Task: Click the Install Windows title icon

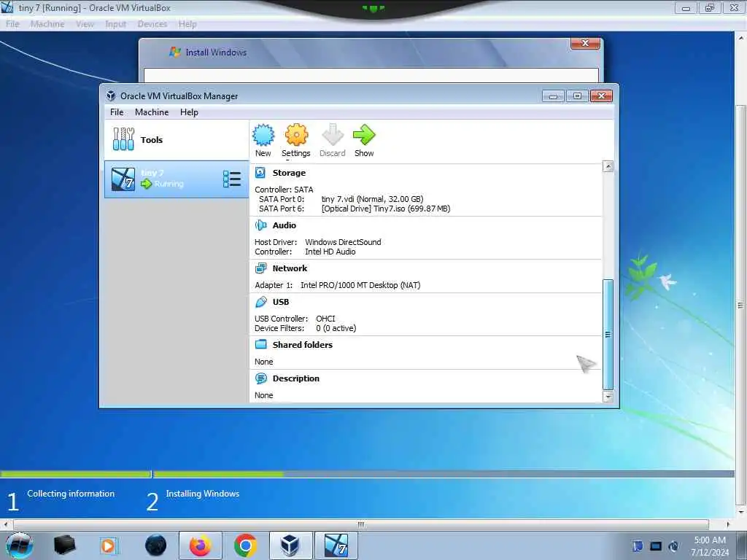Action: (175, 52)
